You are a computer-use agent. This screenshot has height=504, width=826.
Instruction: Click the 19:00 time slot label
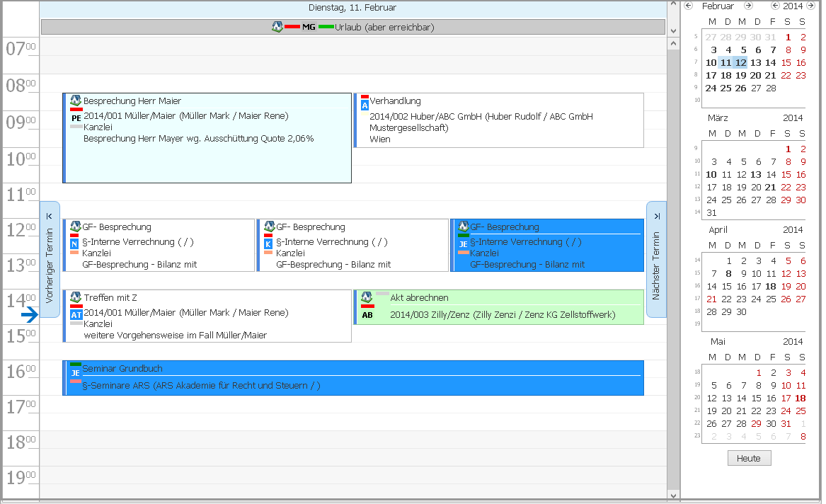[21, 477]
